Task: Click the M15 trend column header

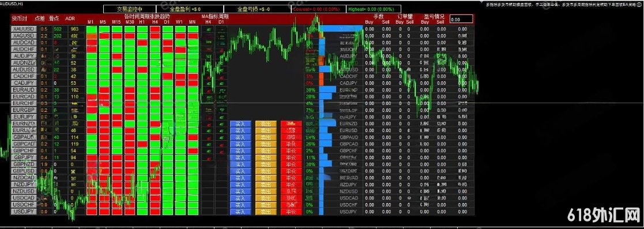Action: click(x=116, y=22)
